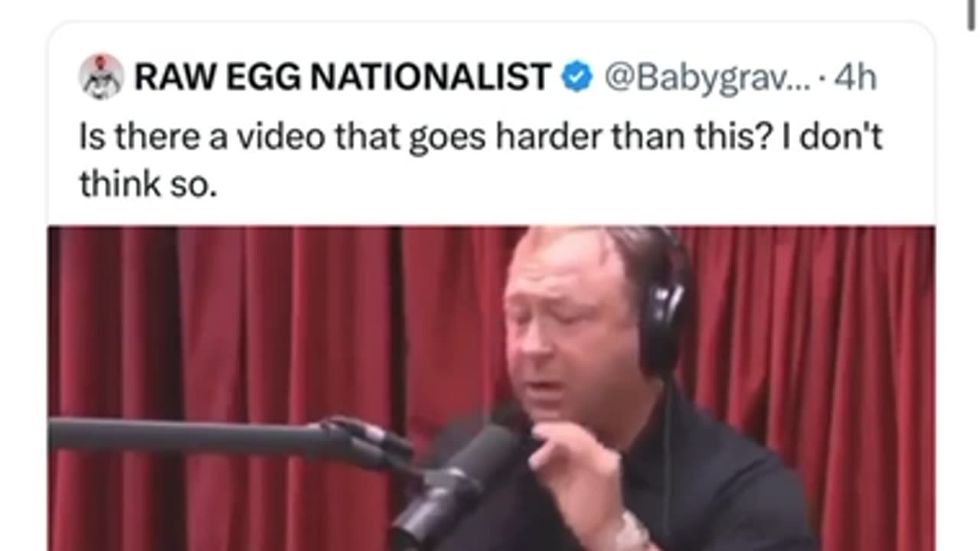Open the RAW EGG NATIONALIST profile avatar
Screen dimensions: 980x551
click(x=101, y=77)
